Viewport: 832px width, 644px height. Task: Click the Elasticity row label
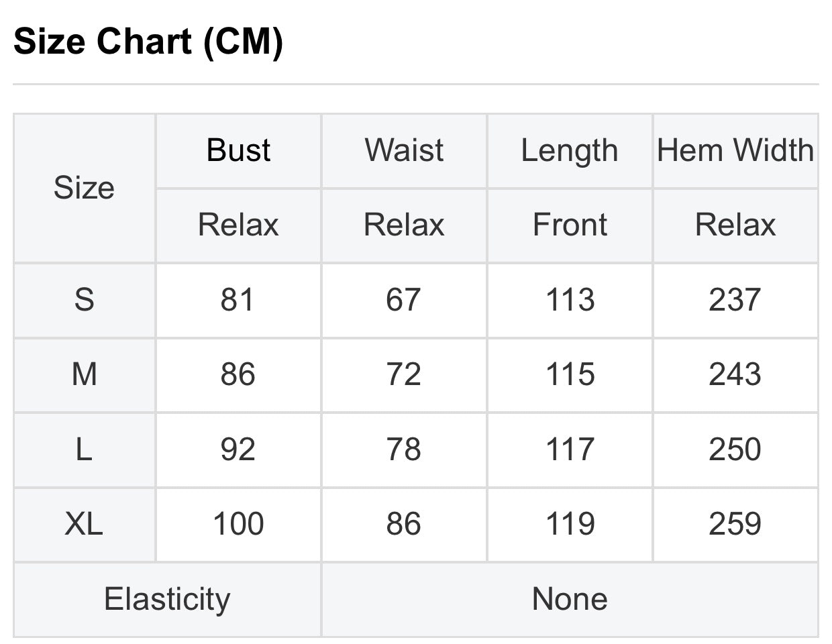click(x=167, y=599)
